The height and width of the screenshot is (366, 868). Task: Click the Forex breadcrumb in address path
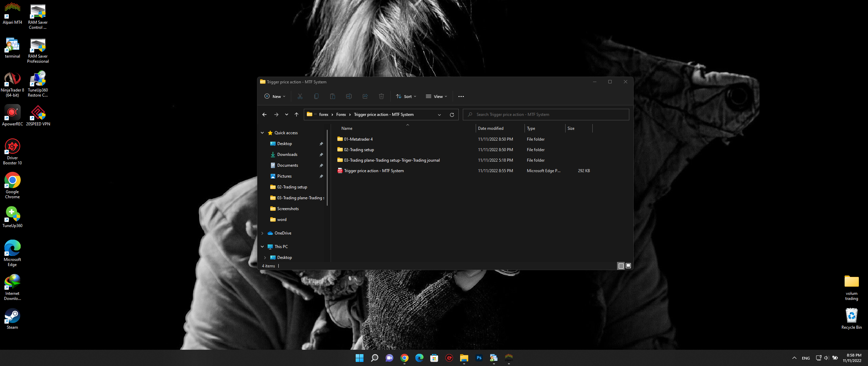(341, 115)
